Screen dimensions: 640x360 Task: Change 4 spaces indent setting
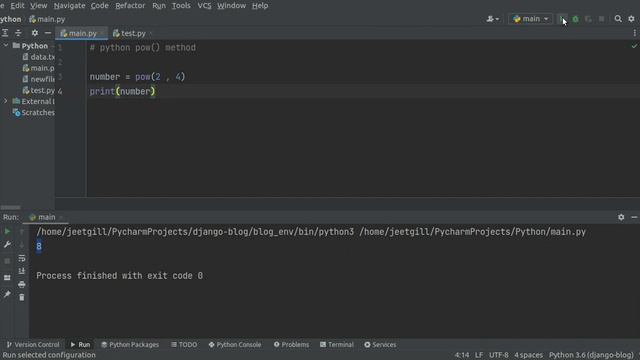tap(529, 355)
